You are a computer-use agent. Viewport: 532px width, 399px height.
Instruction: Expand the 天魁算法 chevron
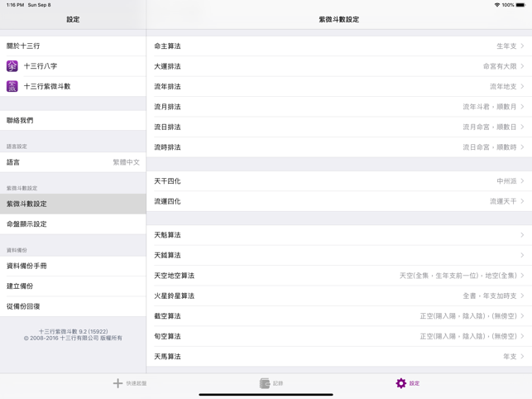pos(522,235)
